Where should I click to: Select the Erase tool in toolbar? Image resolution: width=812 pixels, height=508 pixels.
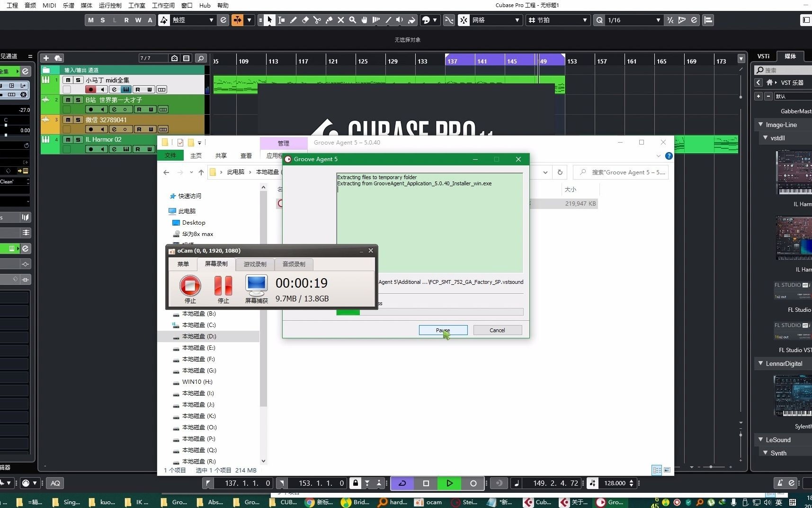[305, 20]
